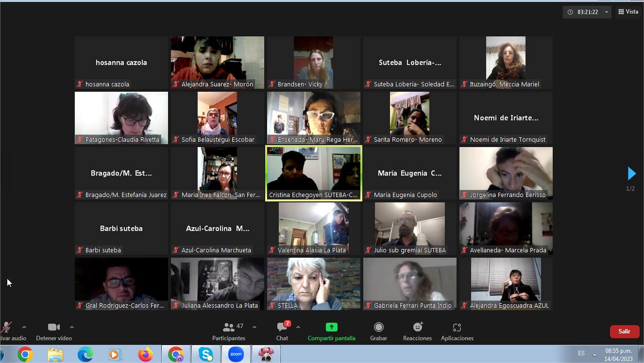This screenshot has height=363, width=644.
Task: Toggle camera with Detener vídeo
Action: click(x=54, y=331)
